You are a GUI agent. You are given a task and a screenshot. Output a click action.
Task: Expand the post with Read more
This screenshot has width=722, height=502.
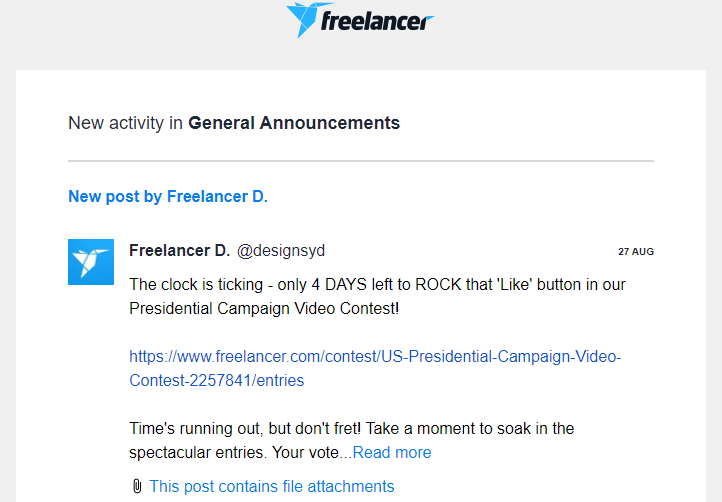(392, 453)
